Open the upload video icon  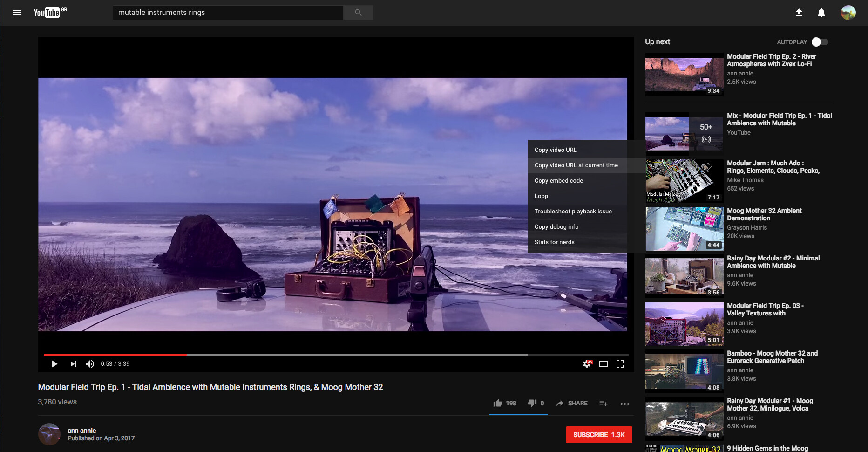point(799,13)
